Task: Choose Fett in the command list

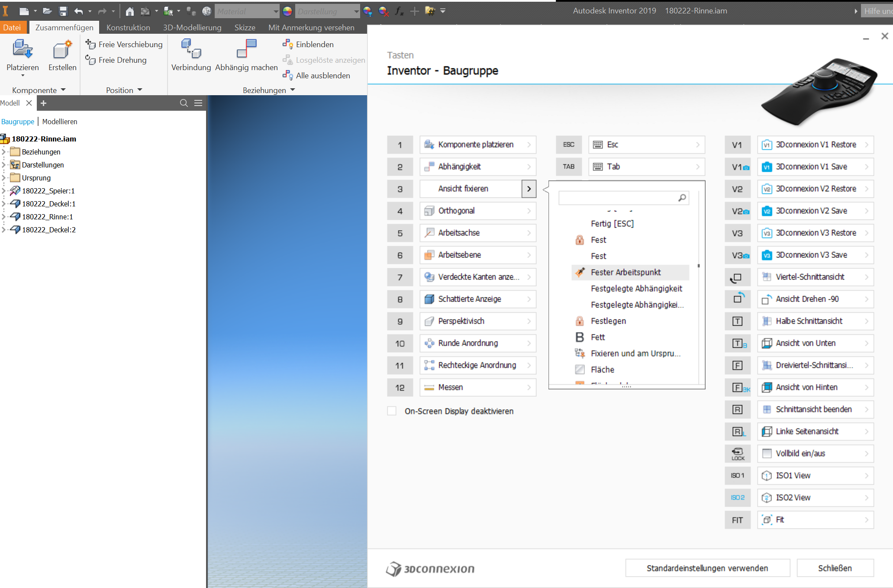Action: pos(598,337)
